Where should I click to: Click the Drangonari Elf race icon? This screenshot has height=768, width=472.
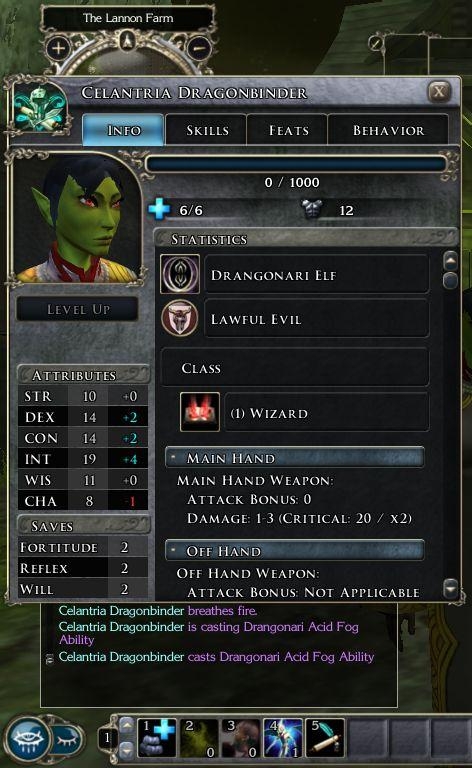[180, 274]
